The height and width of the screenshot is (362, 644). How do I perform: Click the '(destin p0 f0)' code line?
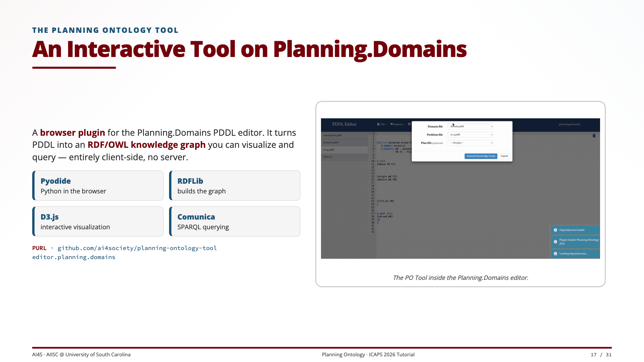click(x=387, y=180)
